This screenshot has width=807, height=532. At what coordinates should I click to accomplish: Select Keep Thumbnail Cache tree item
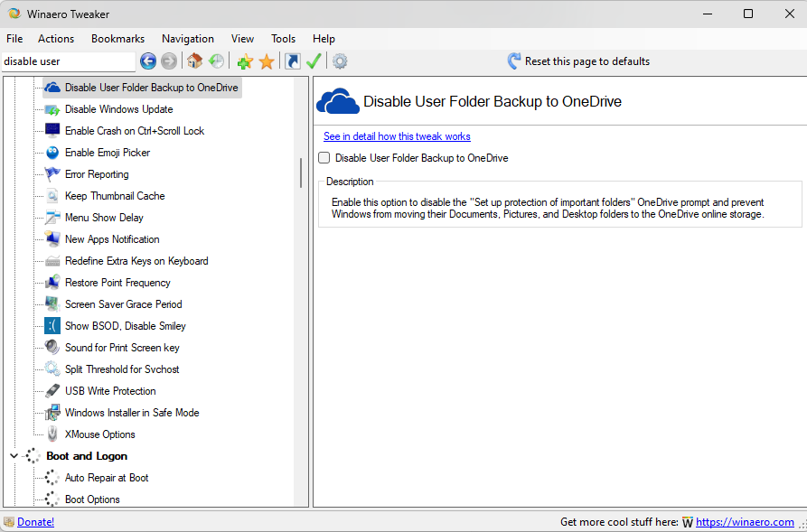tap(115, 196)
